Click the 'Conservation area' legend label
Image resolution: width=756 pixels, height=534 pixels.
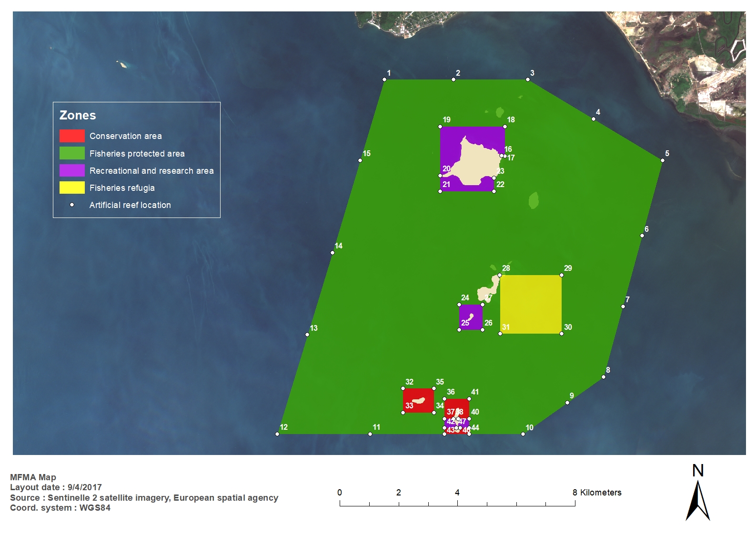tap(126, 136)
